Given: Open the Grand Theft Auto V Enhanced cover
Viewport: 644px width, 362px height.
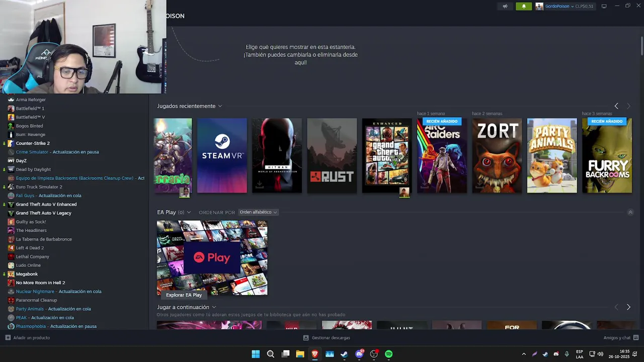Looking at the screenshot, I should click(x=387, y=155).
